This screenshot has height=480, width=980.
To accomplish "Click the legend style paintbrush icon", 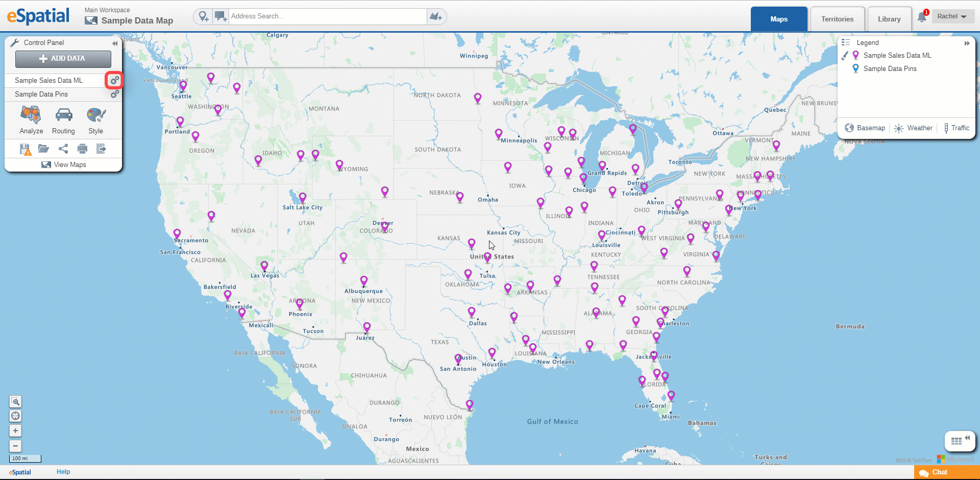I will 845,55.
